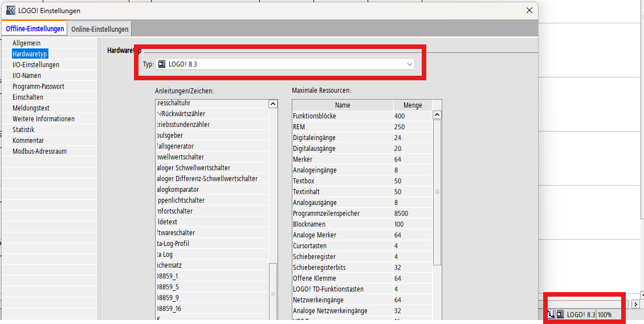
Task: Click the Digitalausgänge row
Action: click(362, 149)
